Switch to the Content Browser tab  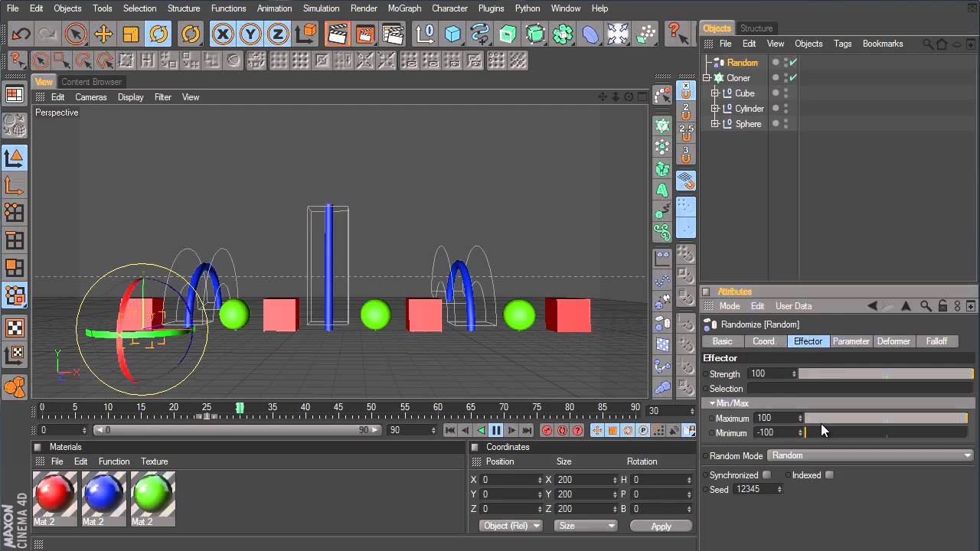click(x=91, y=82)
